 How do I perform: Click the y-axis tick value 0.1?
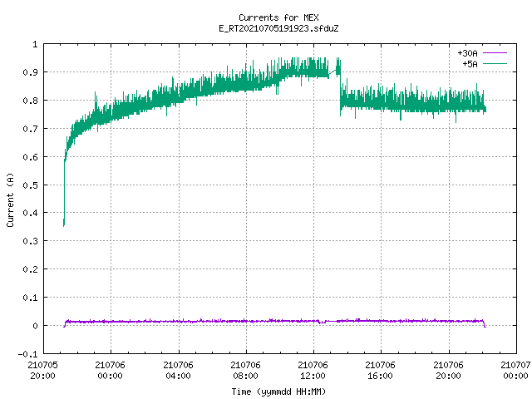tap(30, 298)
